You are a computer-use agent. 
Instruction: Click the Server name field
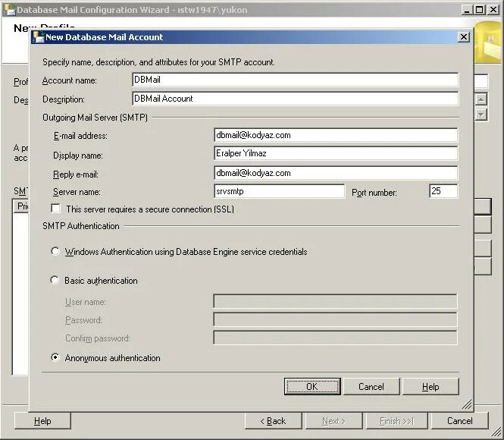[x=280, y=191]
